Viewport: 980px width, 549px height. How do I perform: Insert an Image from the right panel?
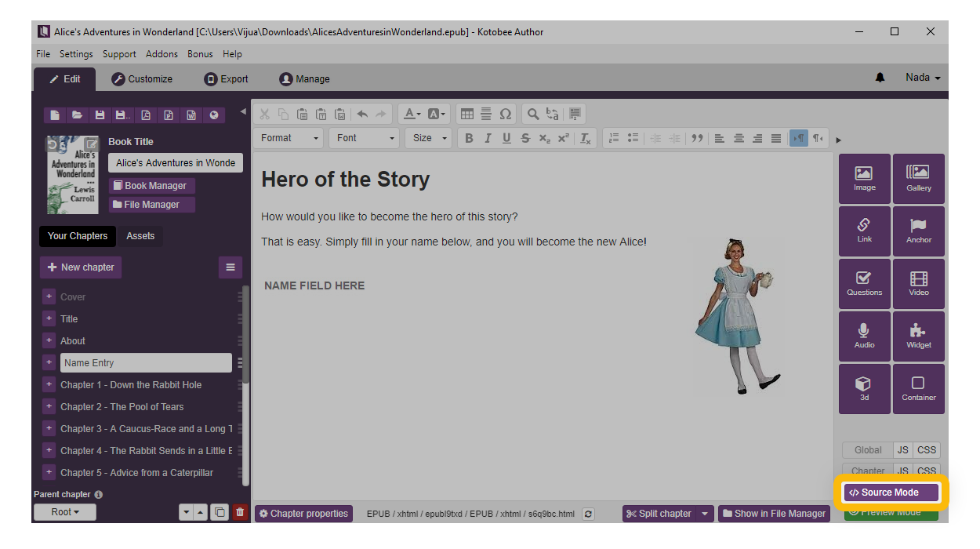pyautogui.click(x=864, y=179)
